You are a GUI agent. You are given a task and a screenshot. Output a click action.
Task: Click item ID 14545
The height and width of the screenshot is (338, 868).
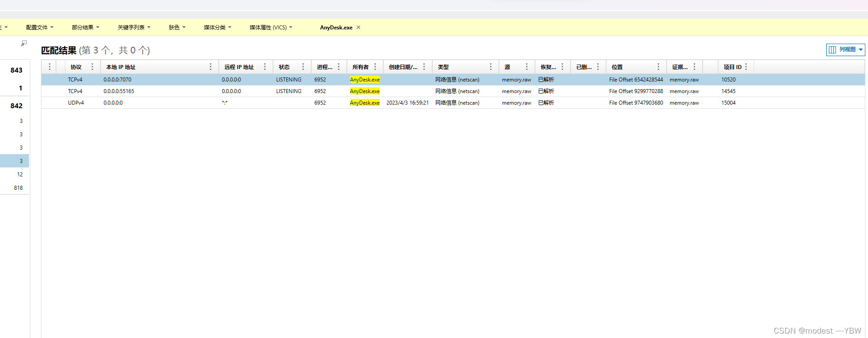pyautogui.click(x=728, y=91)
